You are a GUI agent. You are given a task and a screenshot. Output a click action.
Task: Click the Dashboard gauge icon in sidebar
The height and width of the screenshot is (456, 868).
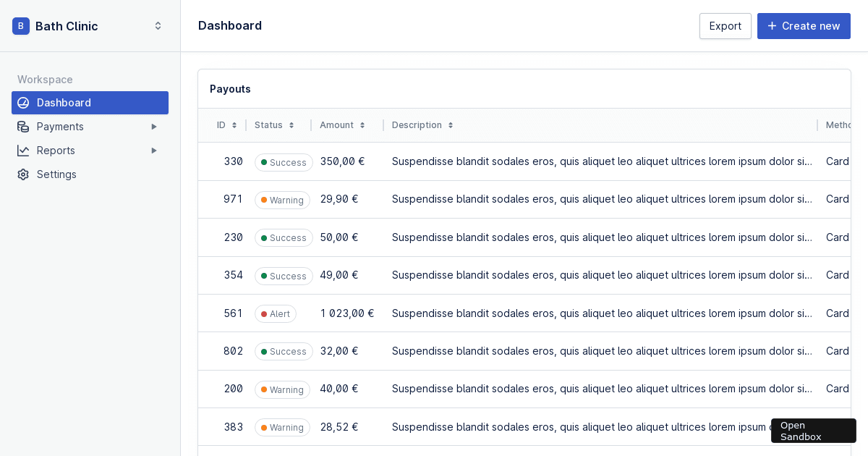coord(23,103)
